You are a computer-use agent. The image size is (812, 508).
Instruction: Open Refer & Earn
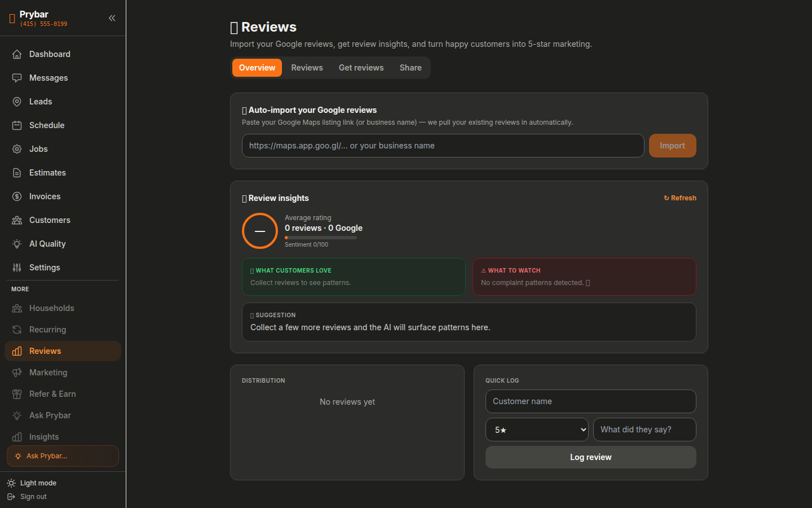click(63, 394)
